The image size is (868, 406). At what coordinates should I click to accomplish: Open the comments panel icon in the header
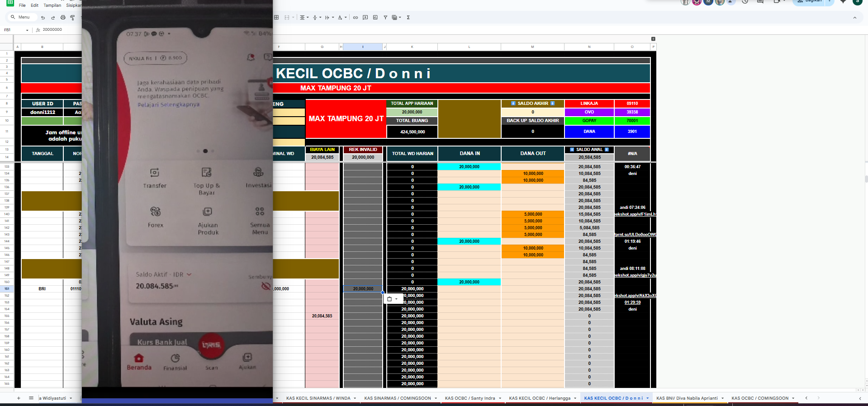(x=760, y=2)
